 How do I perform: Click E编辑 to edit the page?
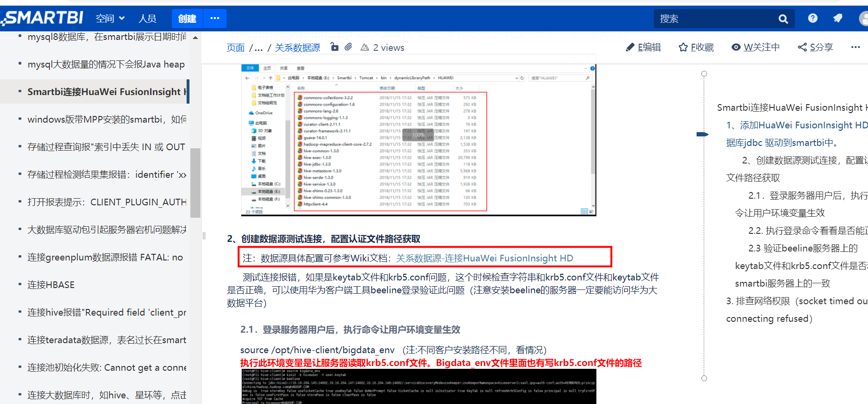tap(643, 47)
